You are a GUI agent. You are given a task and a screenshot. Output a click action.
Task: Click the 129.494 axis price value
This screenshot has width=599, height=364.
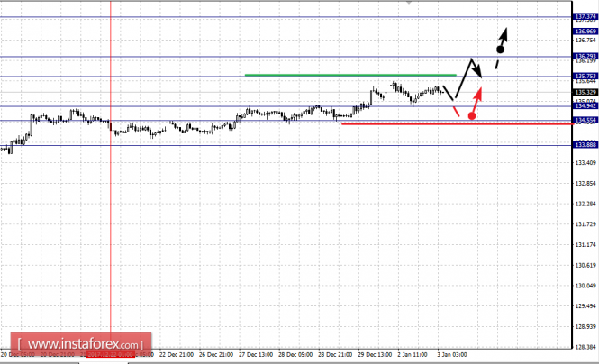[x=585, y=306]
